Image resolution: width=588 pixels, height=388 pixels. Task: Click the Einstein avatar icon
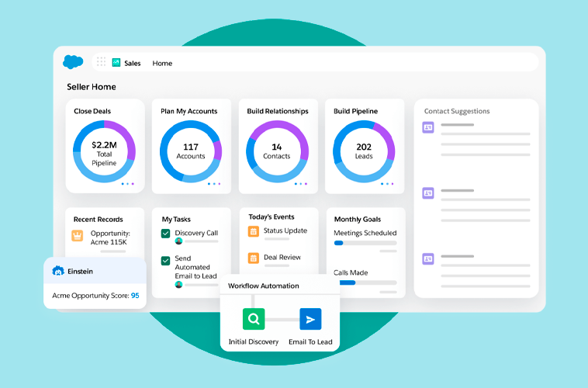coord(58,271)
